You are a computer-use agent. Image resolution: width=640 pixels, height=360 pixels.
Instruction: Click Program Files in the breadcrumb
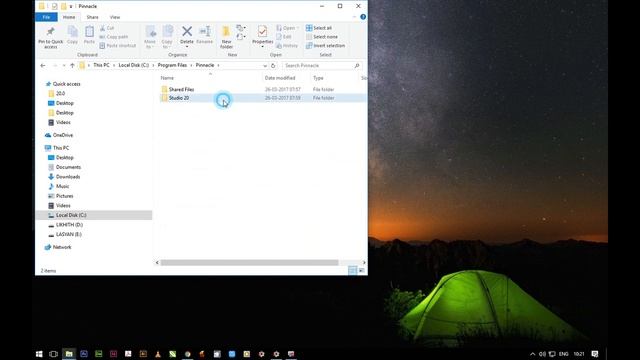172,65
